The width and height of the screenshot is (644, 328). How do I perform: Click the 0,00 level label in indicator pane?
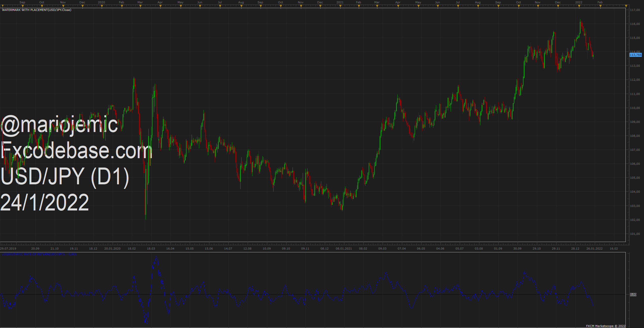click(x=633, y=294)
